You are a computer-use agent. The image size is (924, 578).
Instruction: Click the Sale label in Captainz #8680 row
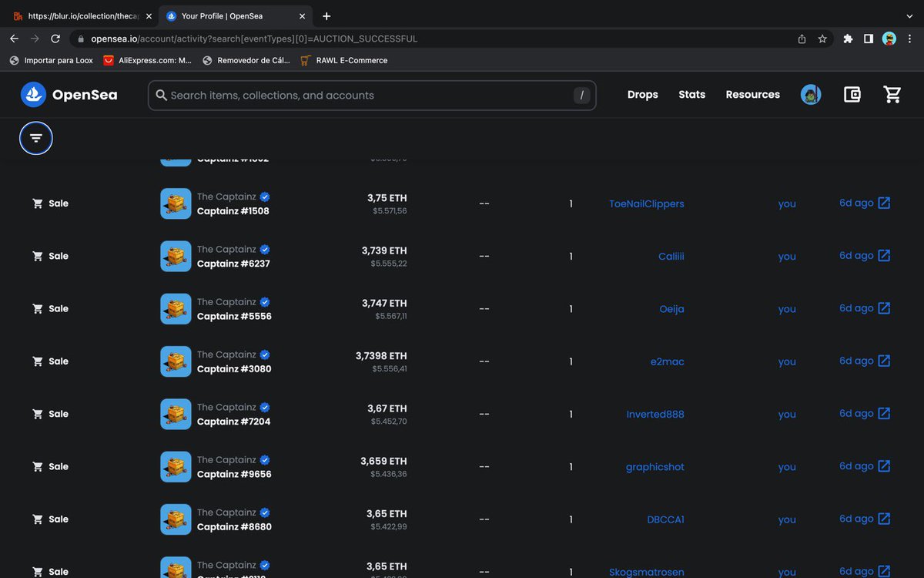(x=59, y=519)
